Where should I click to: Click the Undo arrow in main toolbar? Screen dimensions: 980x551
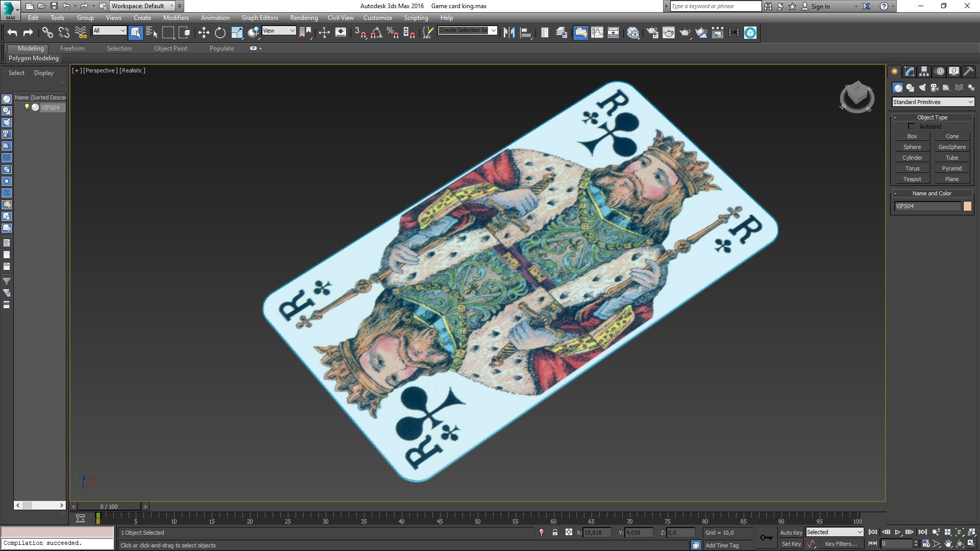point(12,33)
